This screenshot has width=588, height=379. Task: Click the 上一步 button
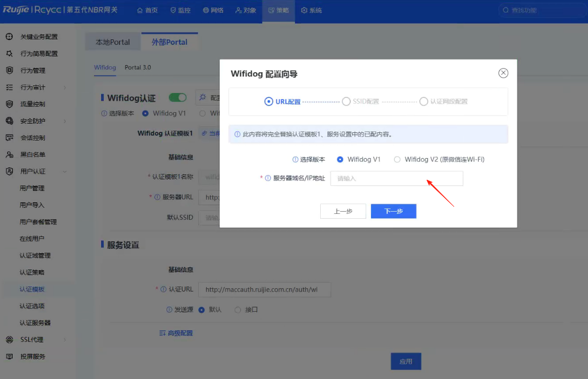[x=343, y=211]
